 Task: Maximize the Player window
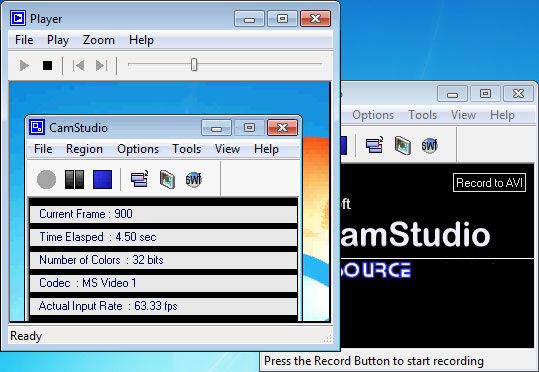[x=282, y=19]
